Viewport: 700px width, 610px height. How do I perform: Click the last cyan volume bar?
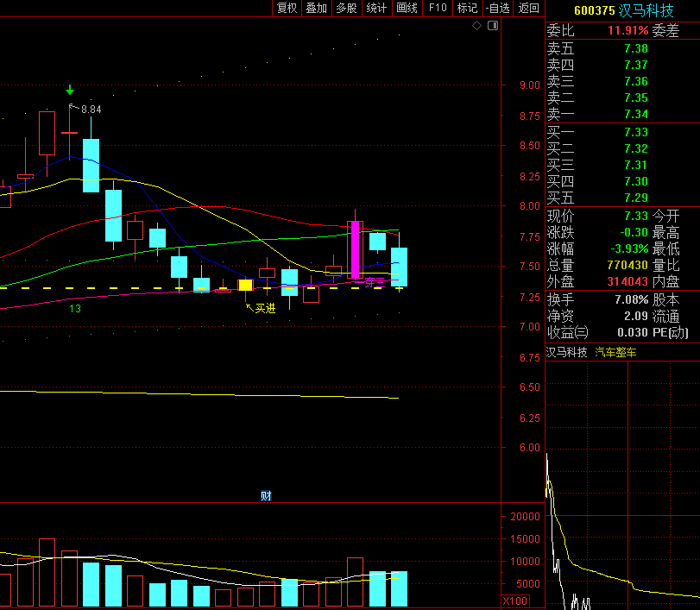pyautogui.click(x=399, y=588)
